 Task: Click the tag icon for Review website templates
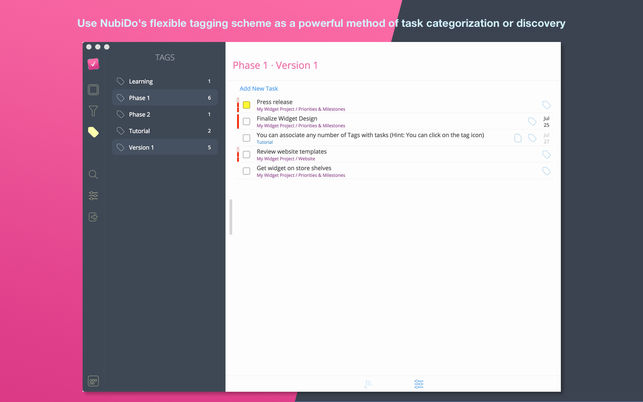pyautogui.click(x=546, y=155)
